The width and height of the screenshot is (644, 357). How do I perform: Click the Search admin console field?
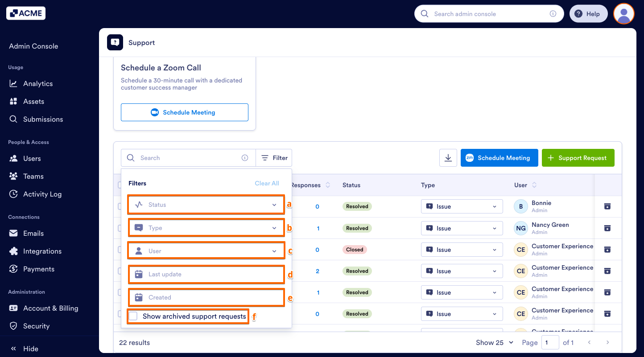point(489,14)
